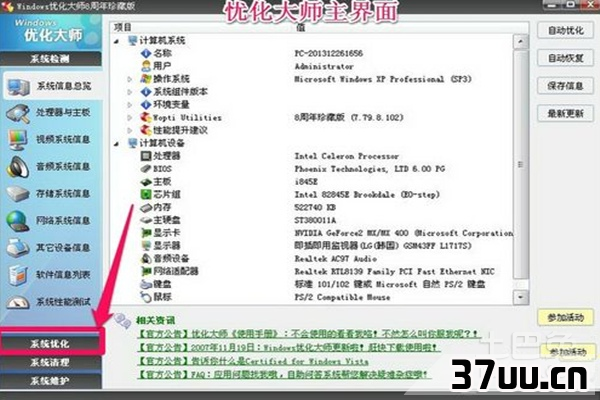Click the yellow 参加活动 button beside 相关资讯
Viewport: 600px width, 400px height.
(x=565, y=318)
